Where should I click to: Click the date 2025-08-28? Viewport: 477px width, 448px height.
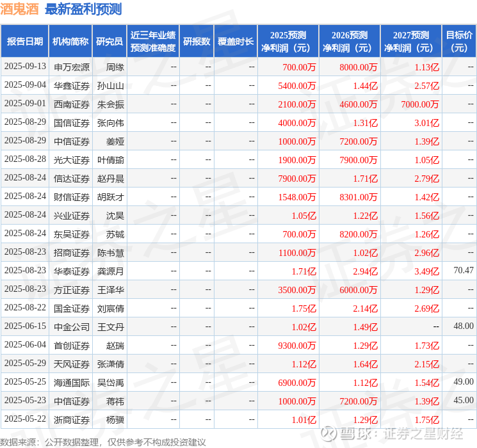click(25, 159)
